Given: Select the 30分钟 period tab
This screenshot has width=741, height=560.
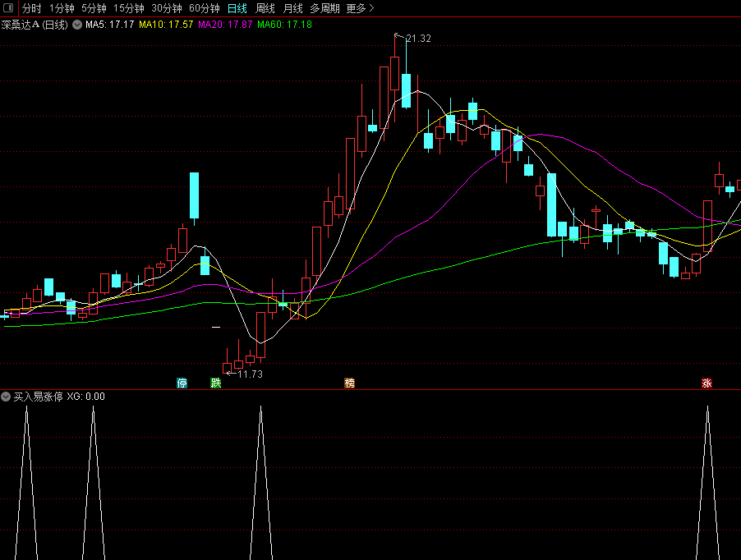Looking at the screenshot, I should point(166,8).
